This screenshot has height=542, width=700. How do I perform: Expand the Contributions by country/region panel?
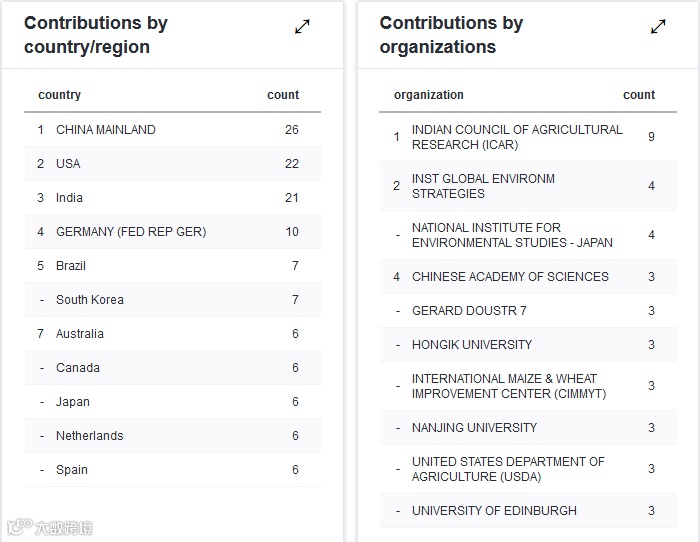[x=302, y=27]
